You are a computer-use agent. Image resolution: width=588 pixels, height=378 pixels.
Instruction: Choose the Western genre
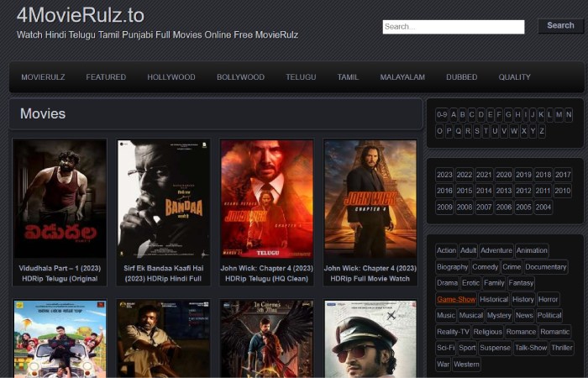click(466, 365)
